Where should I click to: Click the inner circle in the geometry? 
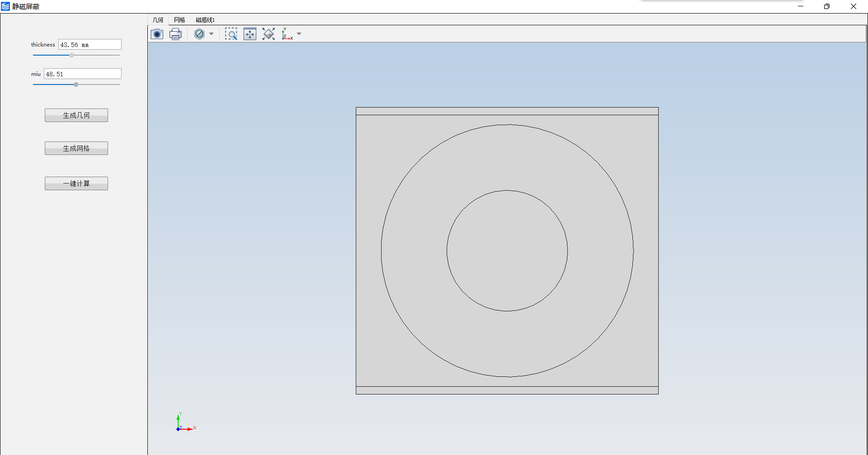(x=507, y=251)
